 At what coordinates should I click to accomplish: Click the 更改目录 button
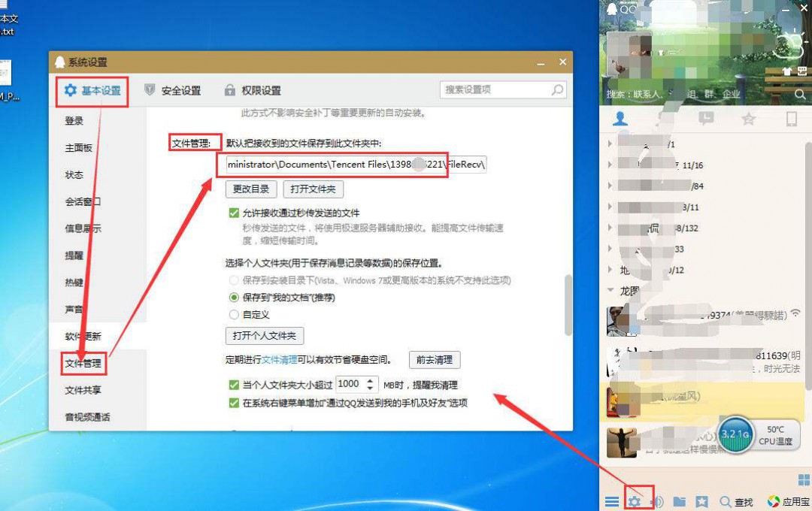coord(251,189)
